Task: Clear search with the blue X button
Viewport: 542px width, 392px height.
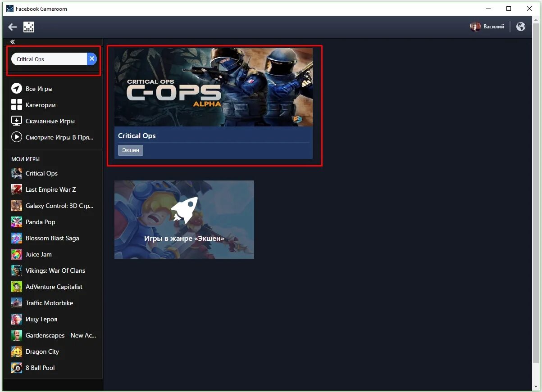Action: point(92,59)
